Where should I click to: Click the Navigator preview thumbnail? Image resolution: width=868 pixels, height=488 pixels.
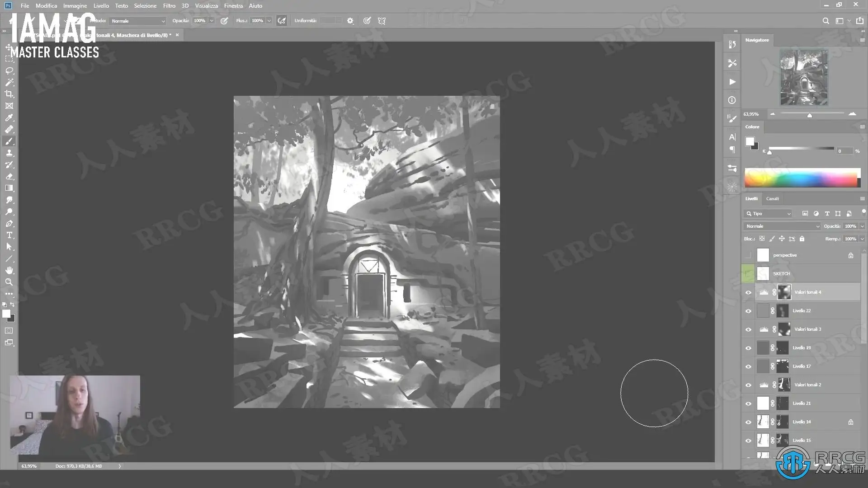point(803,78)
